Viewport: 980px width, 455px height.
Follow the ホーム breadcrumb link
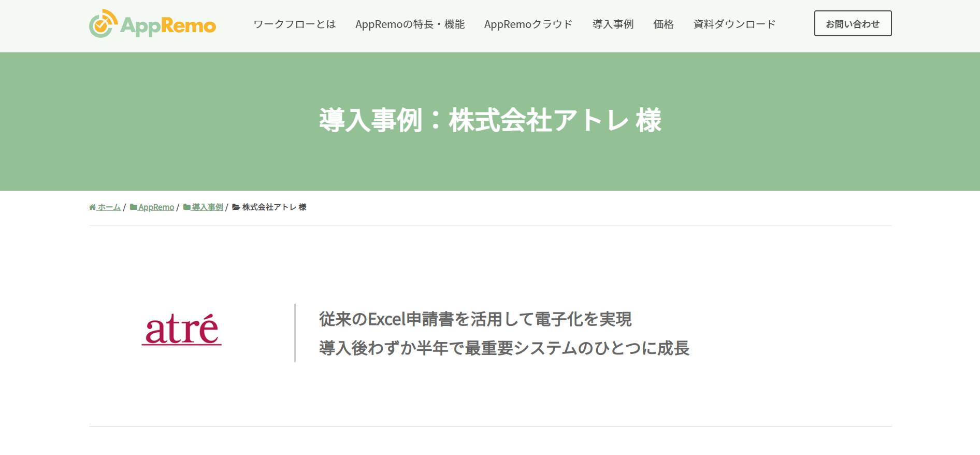pos(109,207)
